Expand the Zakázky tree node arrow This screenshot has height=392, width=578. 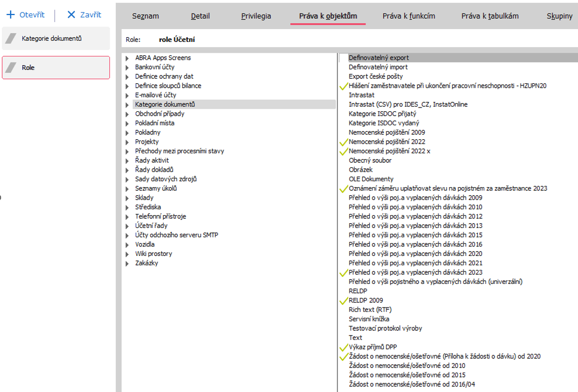127,263
